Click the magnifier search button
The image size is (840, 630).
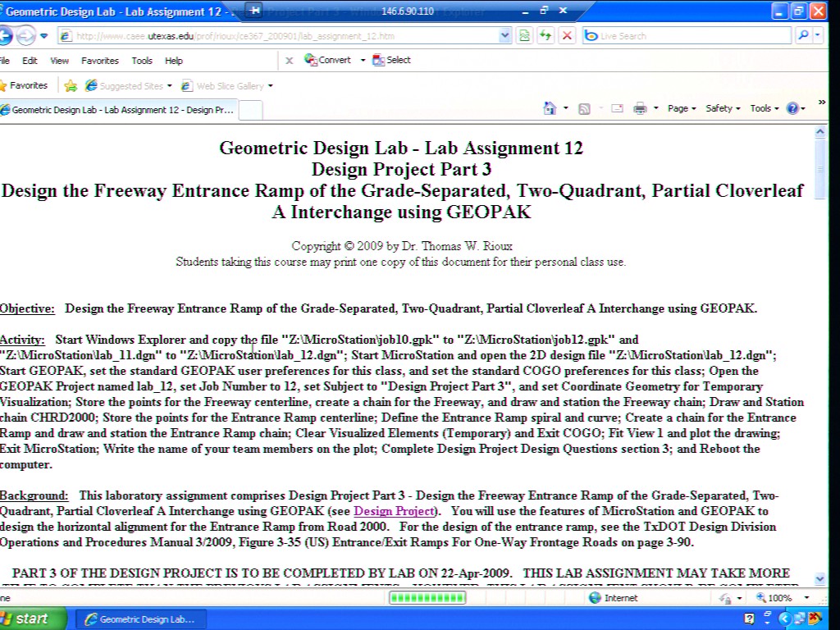pyautogui.click(x=803, y=36)
